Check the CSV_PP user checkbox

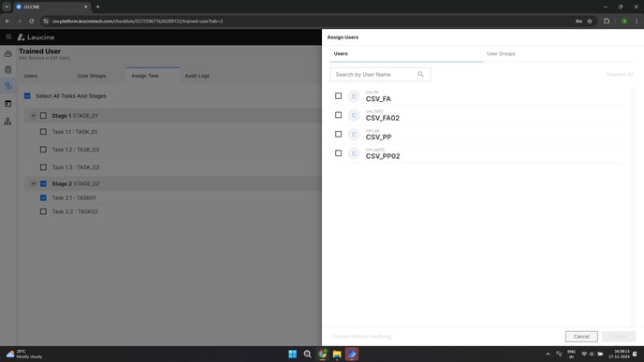338,134
